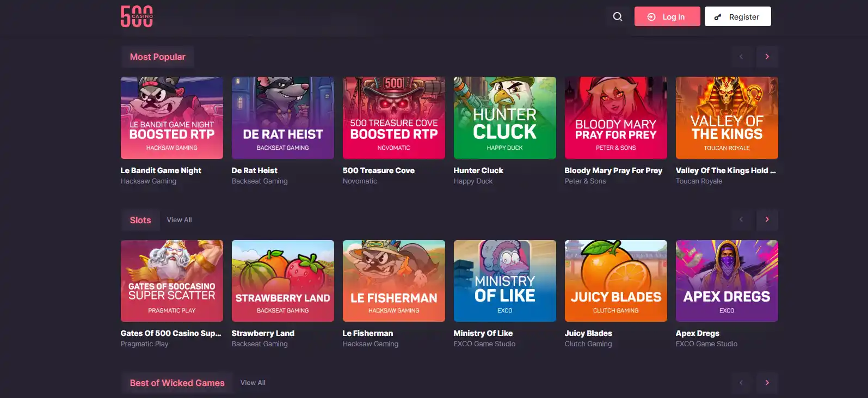Open Le Fisherman game thumbnail
868x398 pixels.
[394, 281]
